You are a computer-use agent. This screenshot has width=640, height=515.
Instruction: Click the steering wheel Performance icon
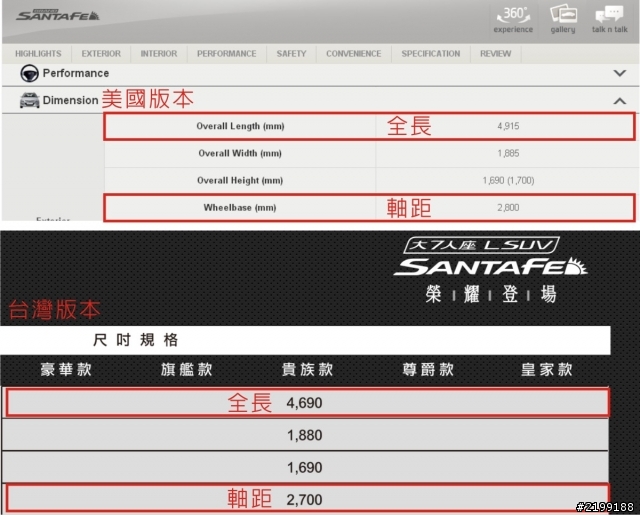(x=29, y=74)
